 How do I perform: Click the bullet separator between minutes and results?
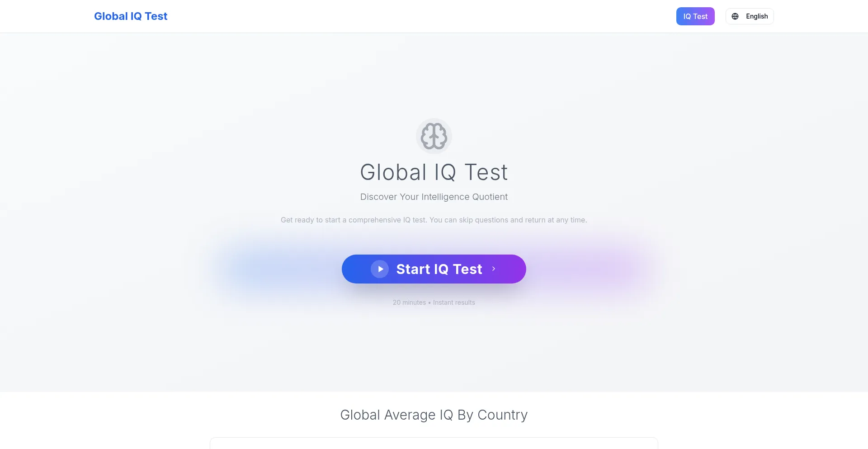click(x=429, y=303)
